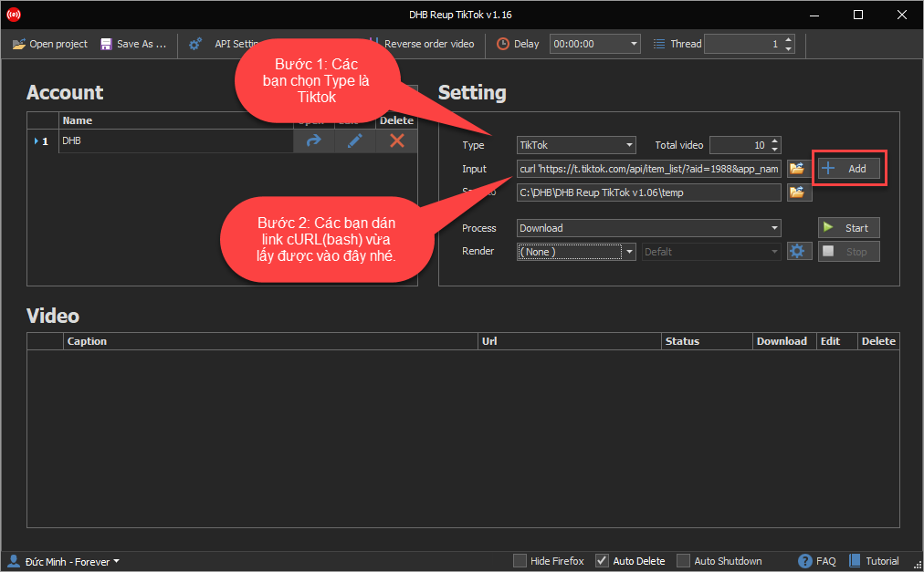The height and width of the screenshot is (572, 924).
Task: Click the Delay clock icon
Action: coord(503,44)
